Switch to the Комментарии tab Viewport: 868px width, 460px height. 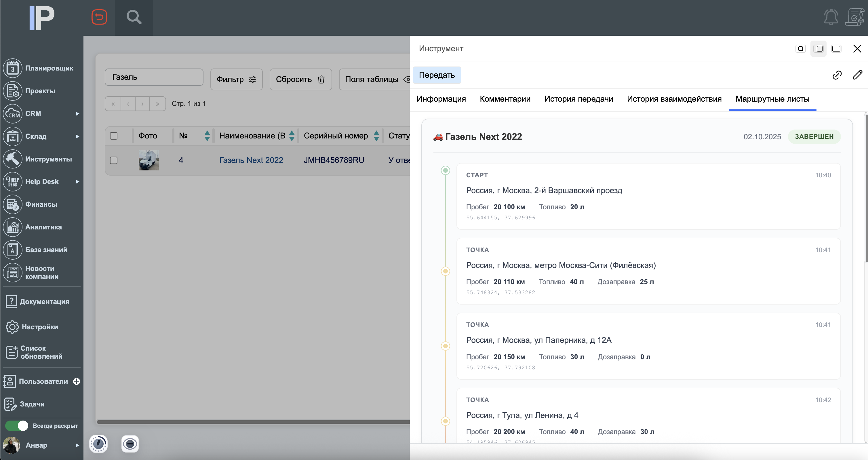click(505, 99)
